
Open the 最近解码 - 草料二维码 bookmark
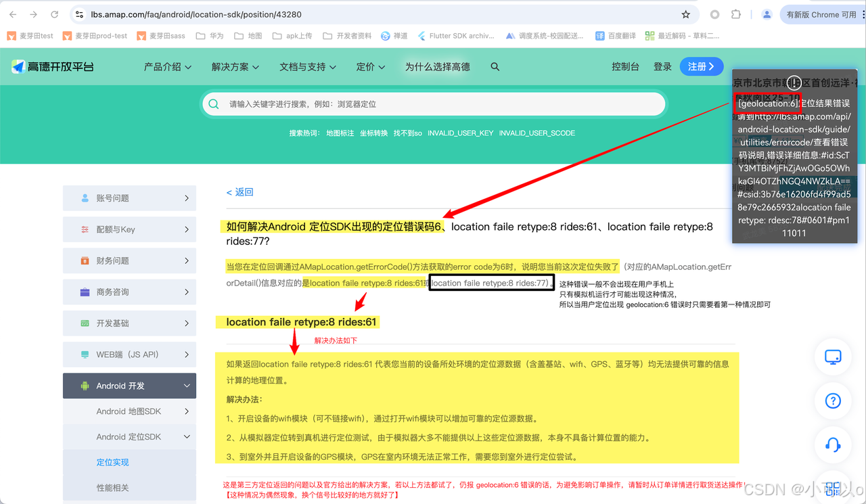click(683, 36)
